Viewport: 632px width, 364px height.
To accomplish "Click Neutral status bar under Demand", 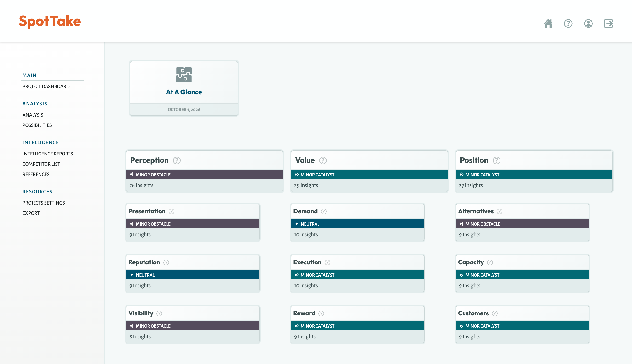I will (x=357, y=224).
